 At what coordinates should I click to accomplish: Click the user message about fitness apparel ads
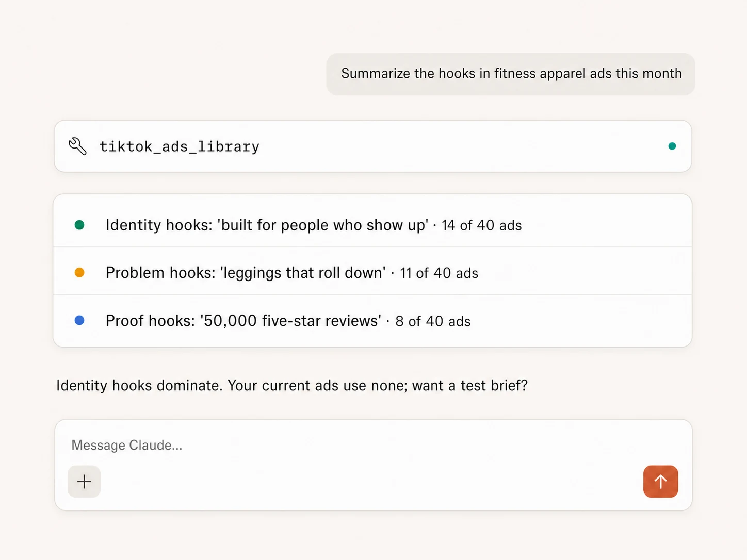[511, 74]
